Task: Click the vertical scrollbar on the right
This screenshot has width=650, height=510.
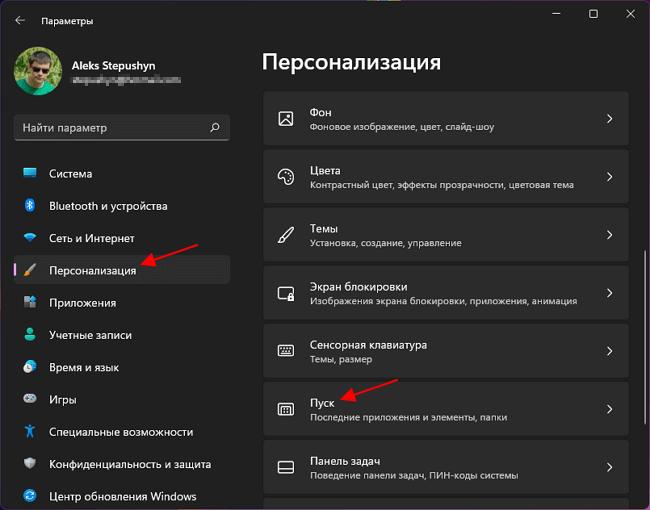Action: [645, 337]
